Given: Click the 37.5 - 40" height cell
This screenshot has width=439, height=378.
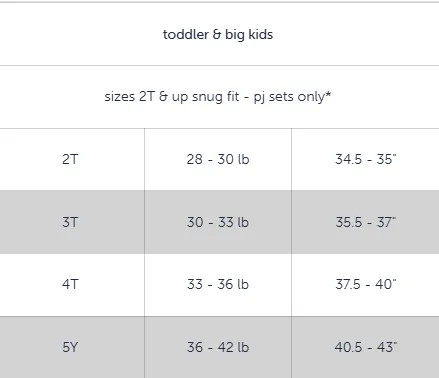Looking at the screenshot, I should [366, 284].
